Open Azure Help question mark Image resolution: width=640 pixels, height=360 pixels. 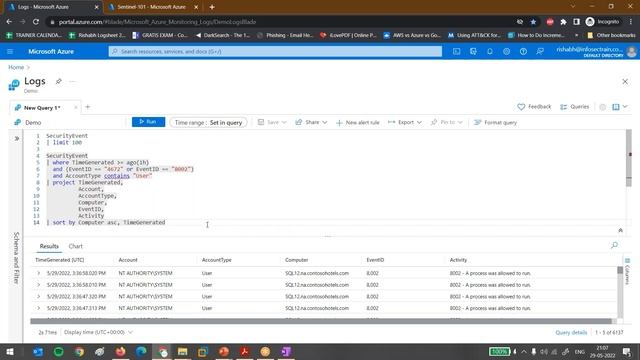(523, 51)
